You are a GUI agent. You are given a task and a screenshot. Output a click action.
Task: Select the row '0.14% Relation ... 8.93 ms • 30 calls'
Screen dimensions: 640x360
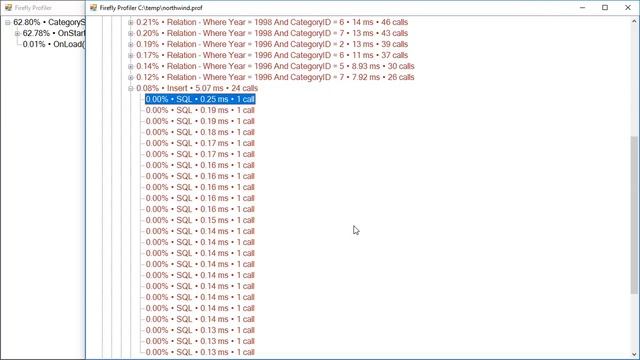275,66
